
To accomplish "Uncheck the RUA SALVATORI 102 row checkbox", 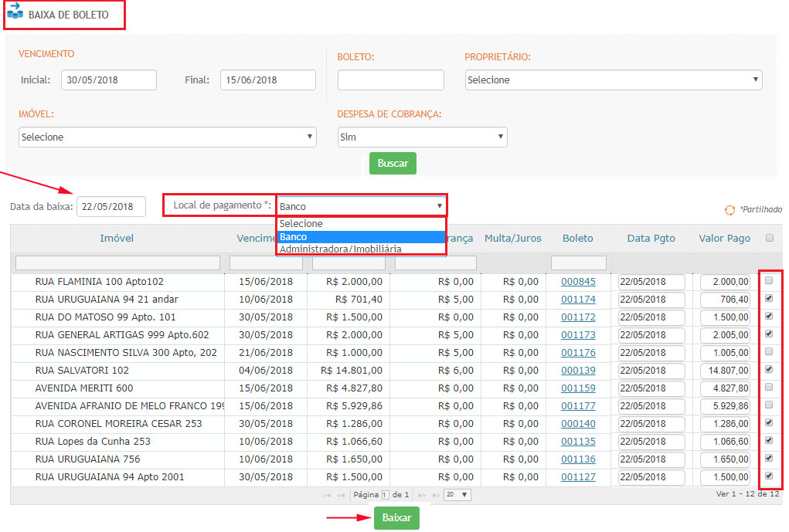I will 769,370.
